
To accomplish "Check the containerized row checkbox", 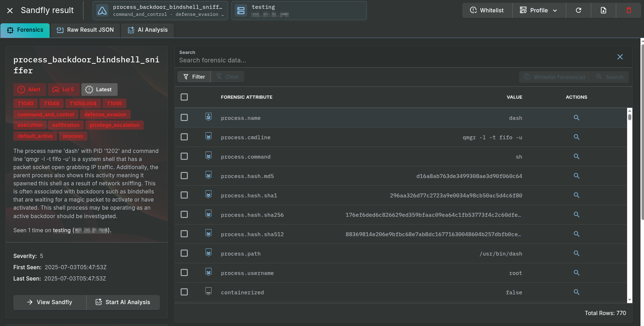I will pyautogui.click(x=184, y=292).
